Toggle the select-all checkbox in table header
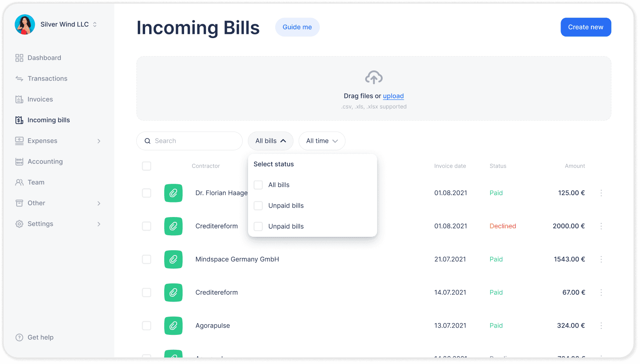The image size is (640, 364). [147, 166]
